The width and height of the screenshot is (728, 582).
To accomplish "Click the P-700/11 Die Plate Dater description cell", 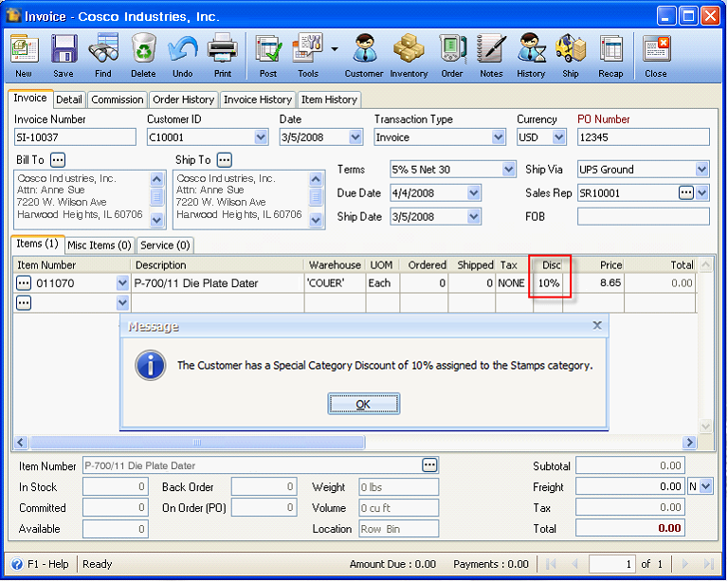I will point(217,283).
